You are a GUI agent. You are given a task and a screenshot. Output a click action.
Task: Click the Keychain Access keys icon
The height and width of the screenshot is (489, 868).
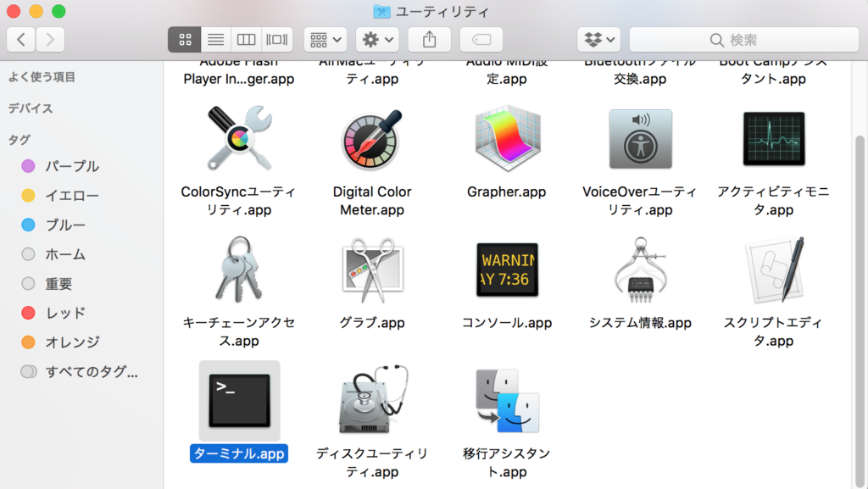[239, 270]
